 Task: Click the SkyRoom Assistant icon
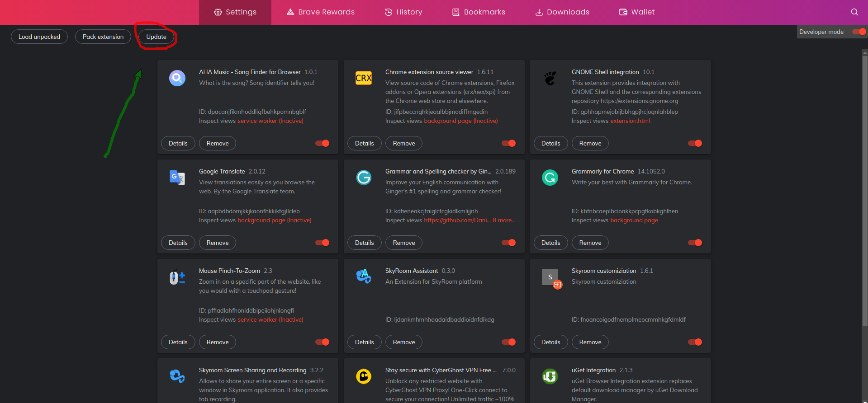(x=364, y=276)
